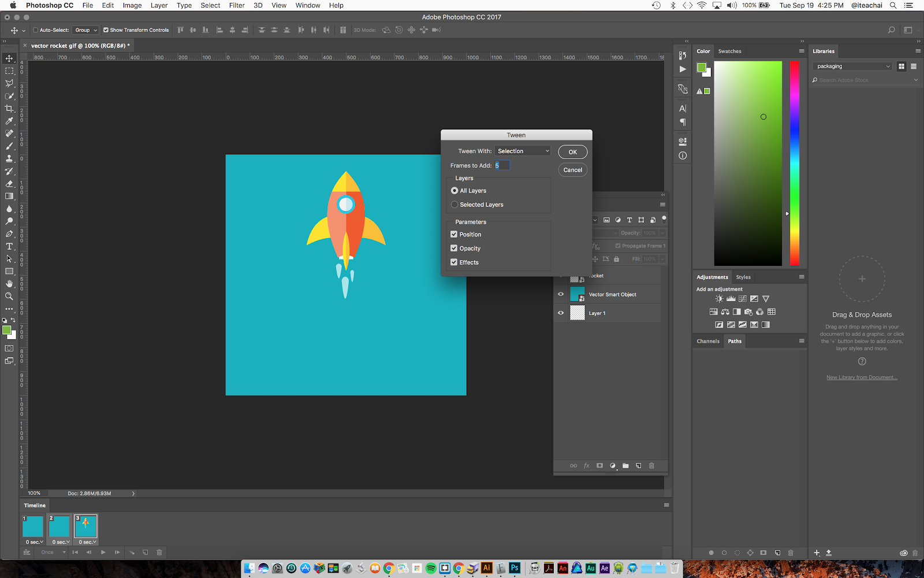Screen dimensions: 924x578
Task: Click New Library from Document link
Action: click(x=862, y=377)
